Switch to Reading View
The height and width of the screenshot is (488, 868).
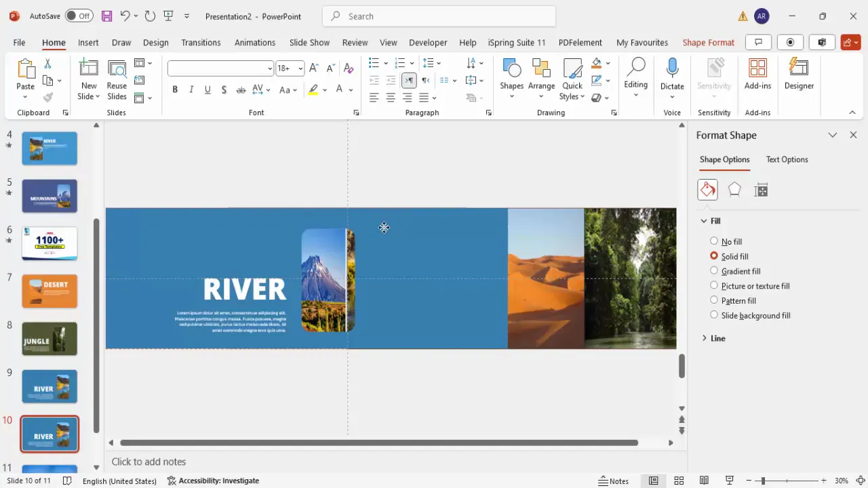tap(704, 481)
